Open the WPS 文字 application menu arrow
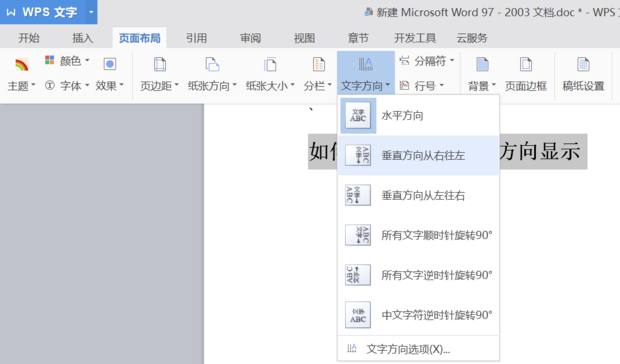Screen dimensions: 620x364 [91, 12]
